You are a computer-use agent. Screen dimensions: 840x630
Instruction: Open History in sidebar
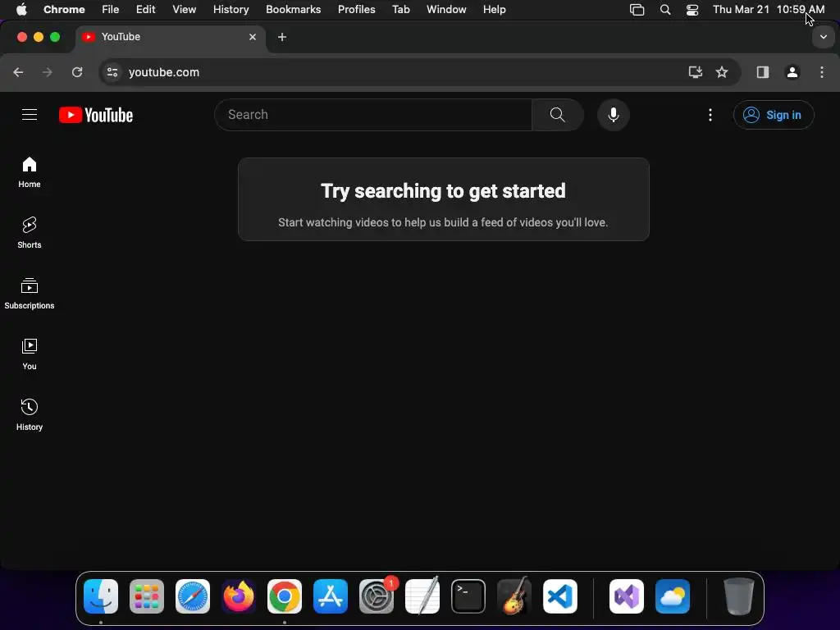point(30,414)
